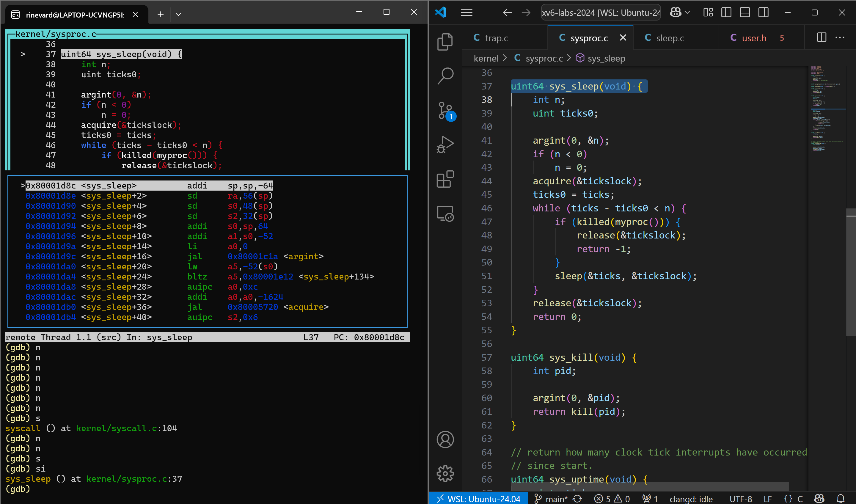This screenshot has height=504, width=856.
Task: Switch to the trap.c editor tab
Action: [x=496, y=38]
